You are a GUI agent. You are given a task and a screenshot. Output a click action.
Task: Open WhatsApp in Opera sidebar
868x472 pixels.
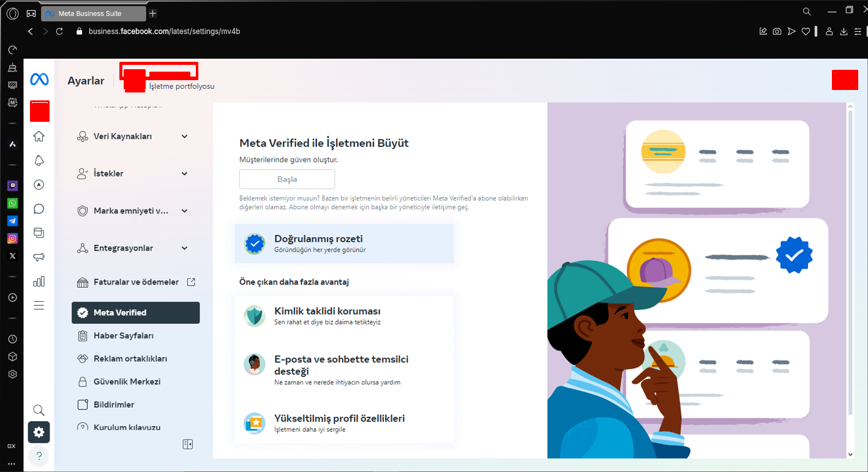click(x=12, y=203)
